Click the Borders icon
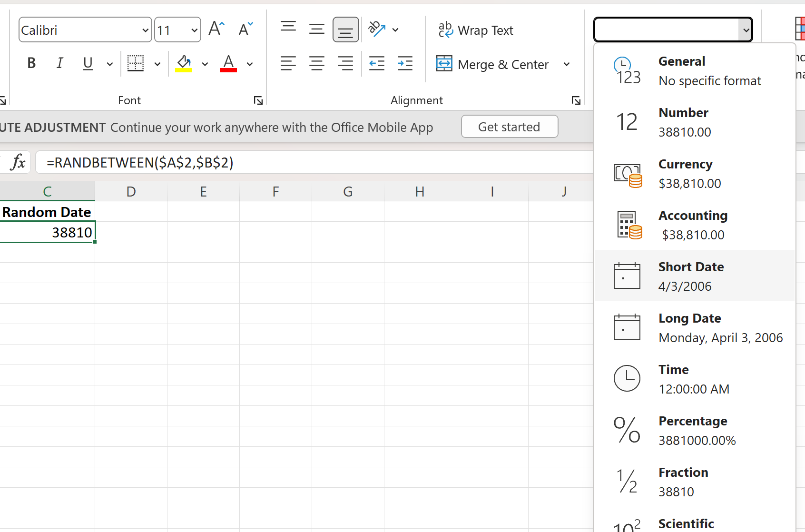 click(136, 63)
